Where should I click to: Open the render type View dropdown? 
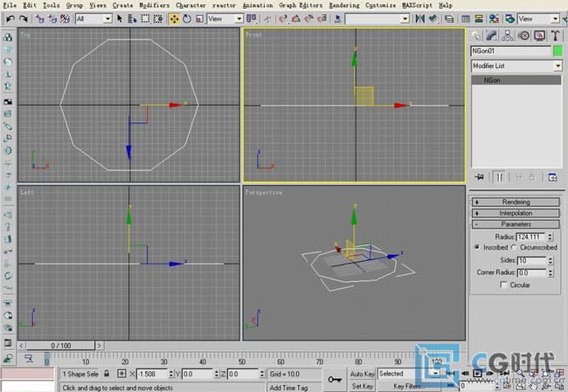pos(555,18)
